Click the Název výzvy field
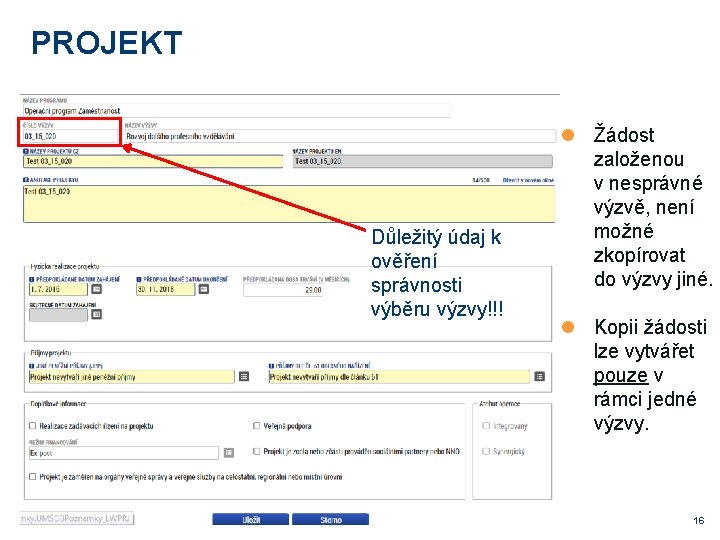Screen dimensions: 720x540 click(340, 136)
